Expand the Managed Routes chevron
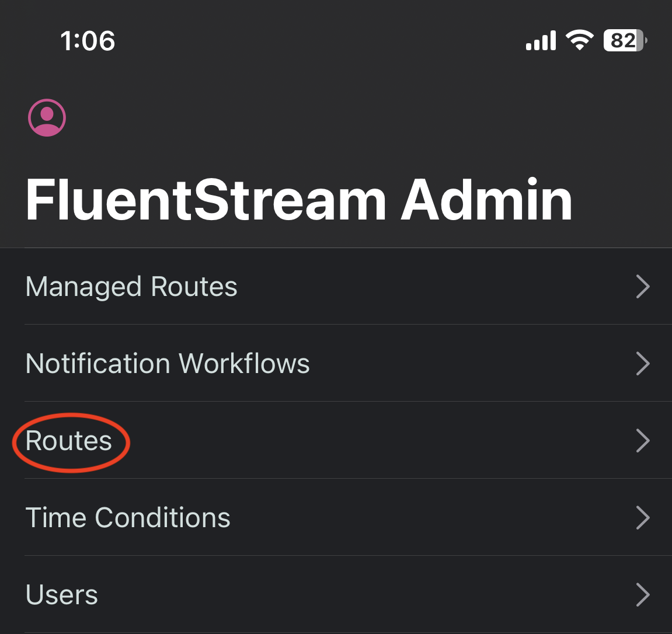The width and height of the screenshot is (672, 634). tap(643, 286)
